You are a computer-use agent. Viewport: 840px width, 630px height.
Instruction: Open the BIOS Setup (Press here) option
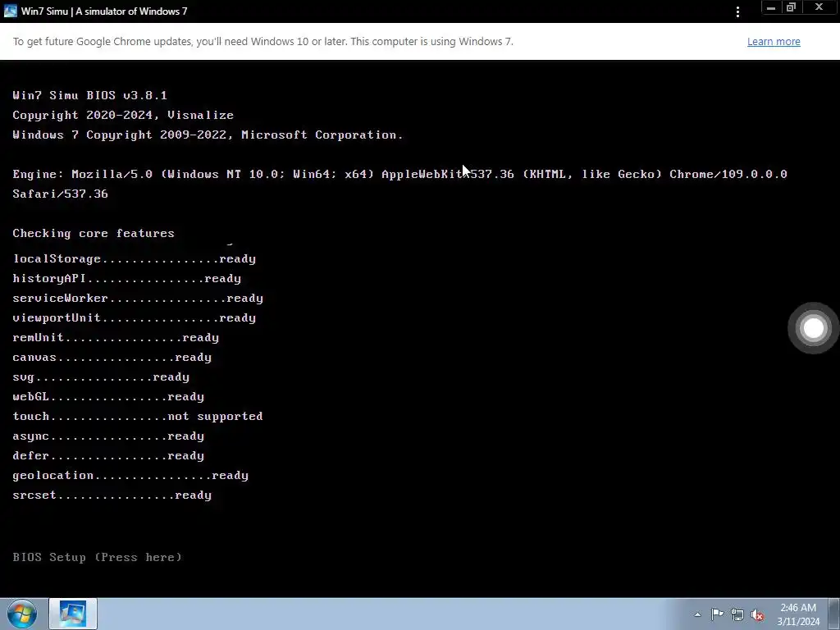(x=97, y=557)
